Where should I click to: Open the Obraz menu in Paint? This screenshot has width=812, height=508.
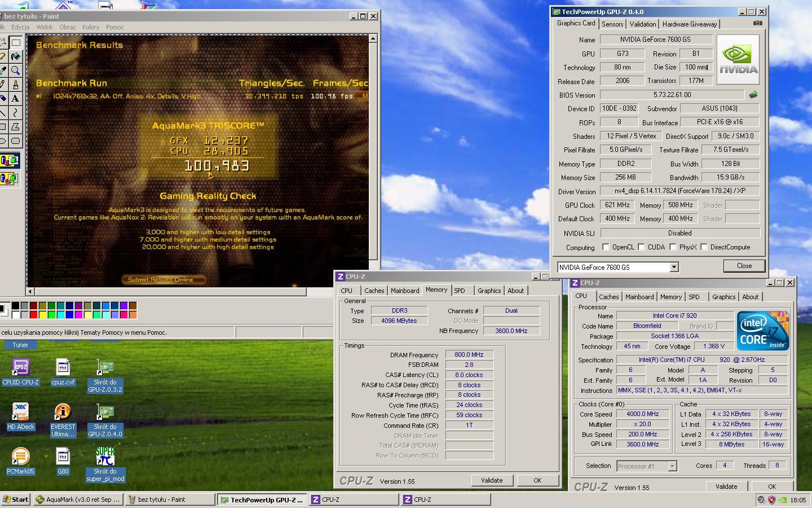pos(68,27)
